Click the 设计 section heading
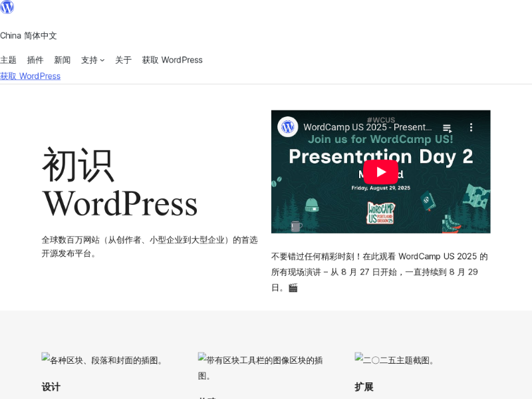This screenshot has height=399, width=532. tap(51, 386)
